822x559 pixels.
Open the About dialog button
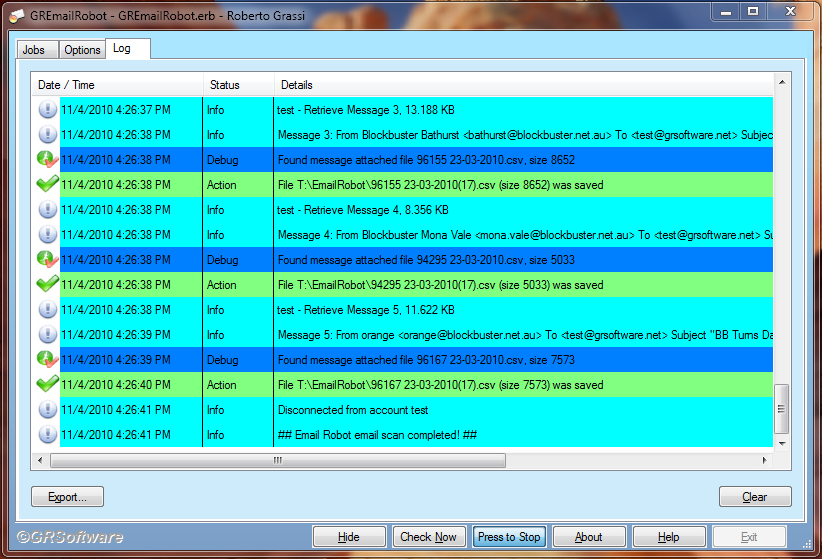(589, 537)
